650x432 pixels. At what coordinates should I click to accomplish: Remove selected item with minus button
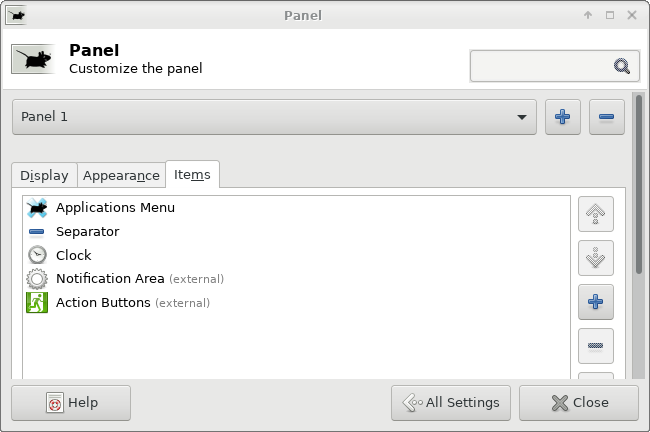[596, 346]
